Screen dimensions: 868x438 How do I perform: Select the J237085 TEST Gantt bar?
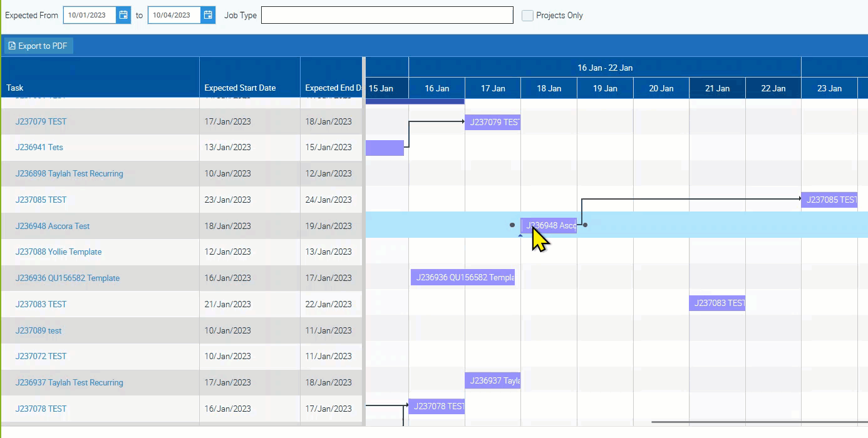[829, 200]
